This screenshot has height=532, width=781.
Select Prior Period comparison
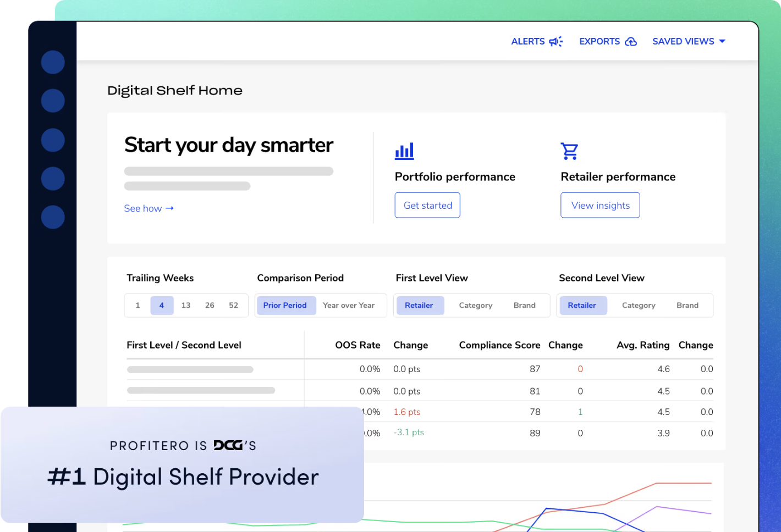pyautogui.click(x=286, y=305)
